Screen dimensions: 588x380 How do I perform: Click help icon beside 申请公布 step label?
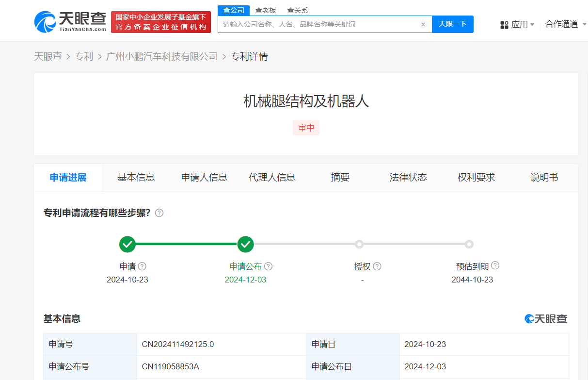(268, 266)
